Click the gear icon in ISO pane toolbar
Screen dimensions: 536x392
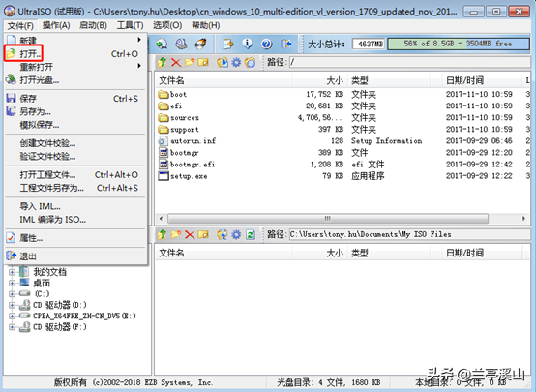point(236,62)
